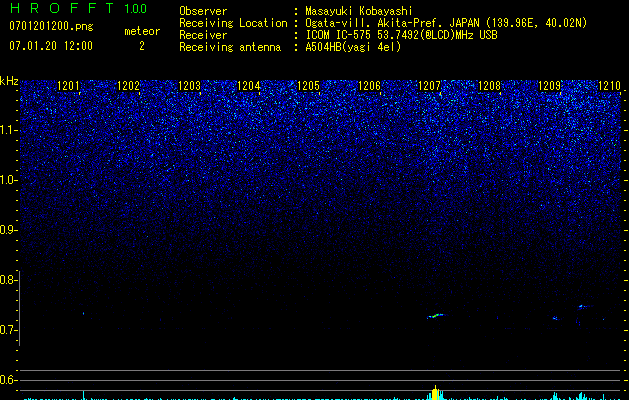Click the 1209 time marker

549,86
